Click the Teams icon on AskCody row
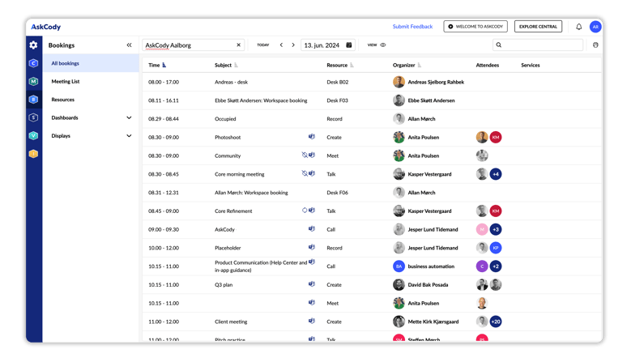The image size is (644, 362). [312, 229]
